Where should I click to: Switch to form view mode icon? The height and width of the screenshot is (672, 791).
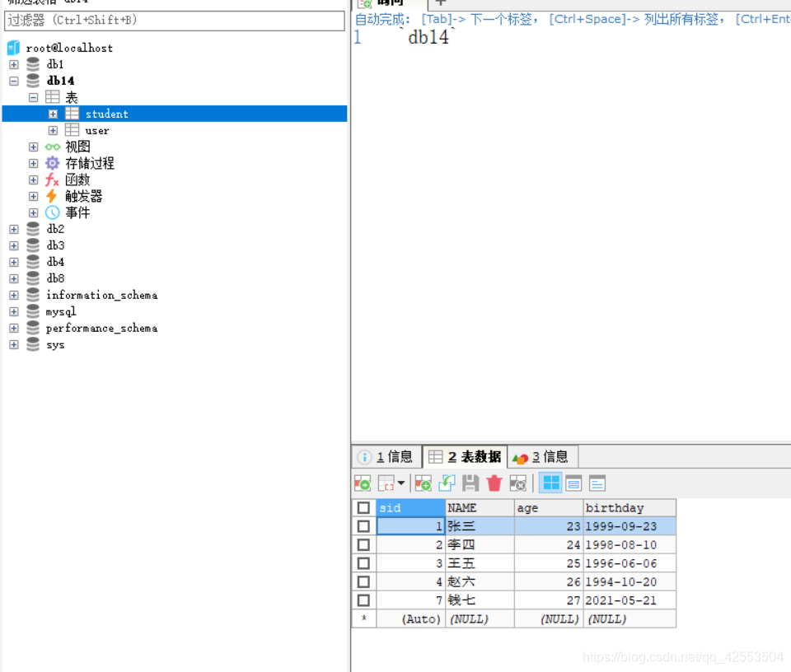pos(573,483)
